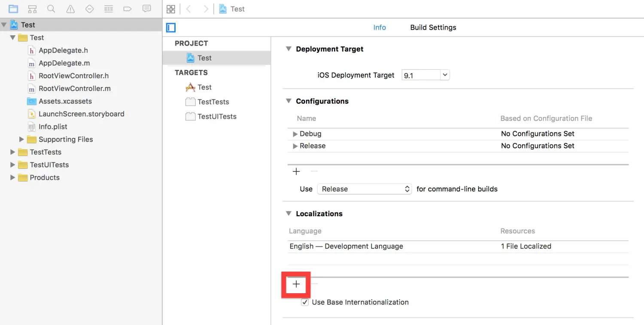Collapse the Localizations section
The width and height of the screenshot is (644, 325).
coord(289,214)
